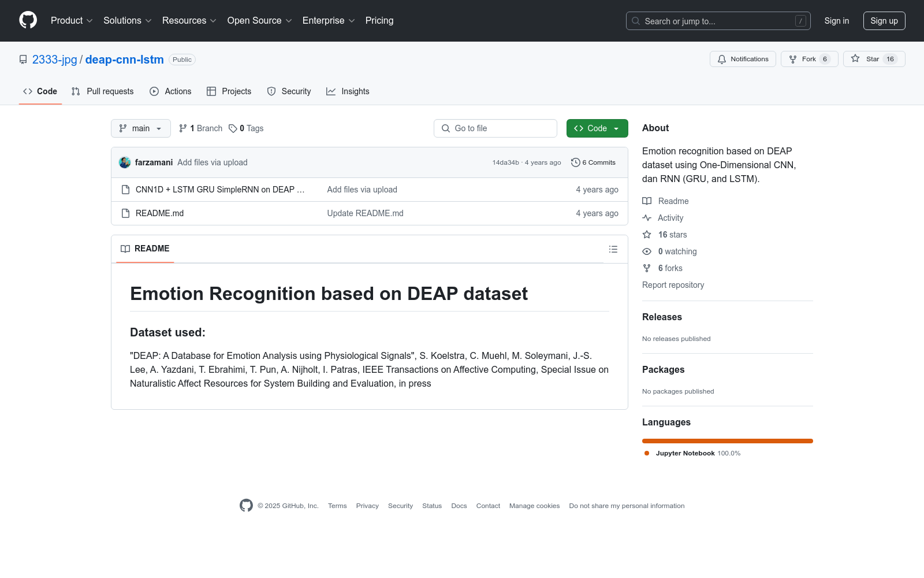Click the farzamani avatar image

[125, 162]
